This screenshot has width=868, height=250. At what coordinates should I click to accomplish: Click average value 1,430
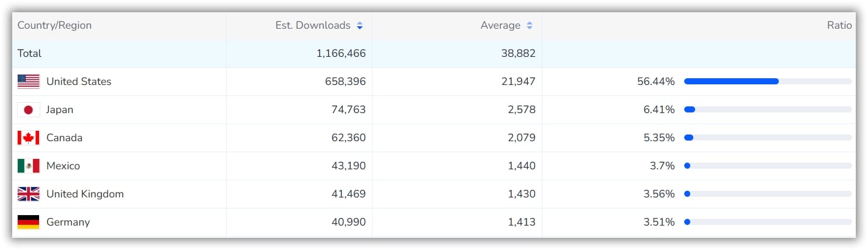(x=522, y=194)
